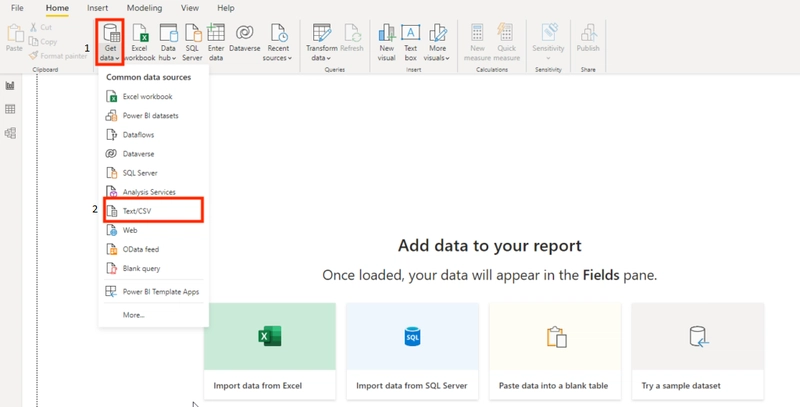Screen dimensions: 800x407
Task: Open the Transform data dropdown
Action: click(321, 43)
